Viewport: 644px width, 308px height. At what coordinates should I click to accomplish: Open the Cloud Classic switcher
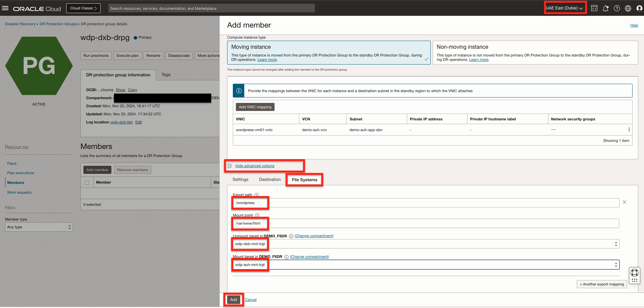click(x=83, y=8)
